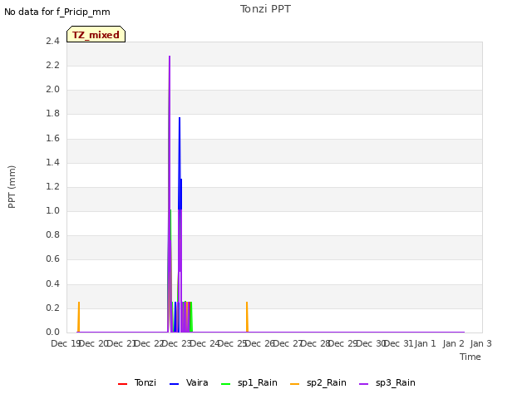Toggle the Tonzi legend entry
This screenshot has width=532, height=399.
click(x=137, y=382)
